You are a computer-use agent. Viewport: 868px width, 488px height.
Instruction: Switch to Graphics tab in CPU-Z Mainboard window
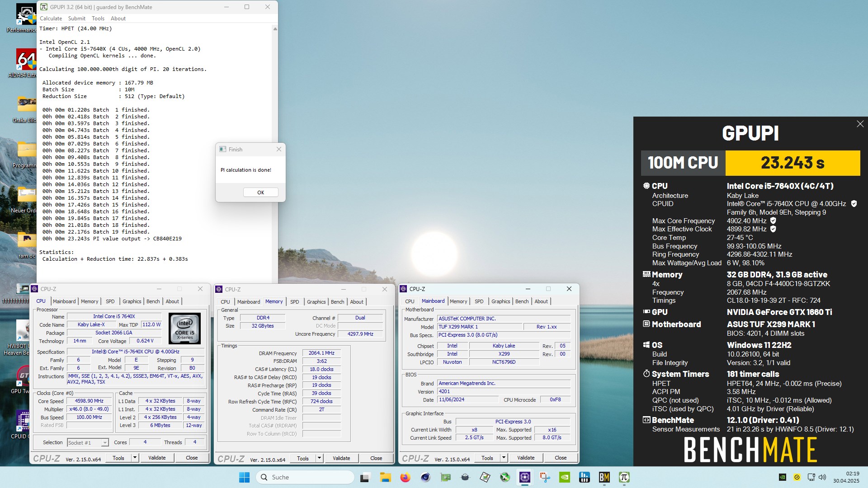click(500, 301)
